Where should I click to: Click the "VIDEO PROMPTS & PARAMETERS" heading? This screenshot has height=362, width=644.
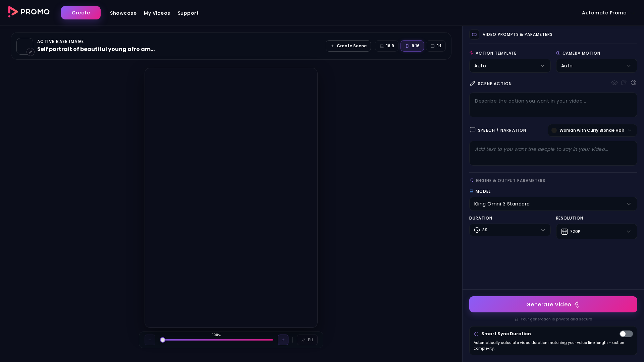tap(518, 35)
